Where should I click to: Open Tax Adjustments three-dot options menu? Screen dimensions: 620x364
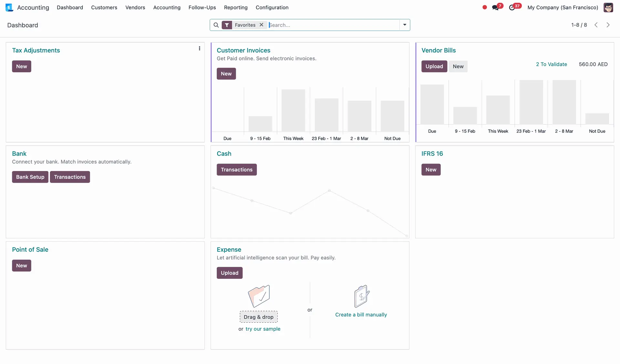[x=200, y=48]
